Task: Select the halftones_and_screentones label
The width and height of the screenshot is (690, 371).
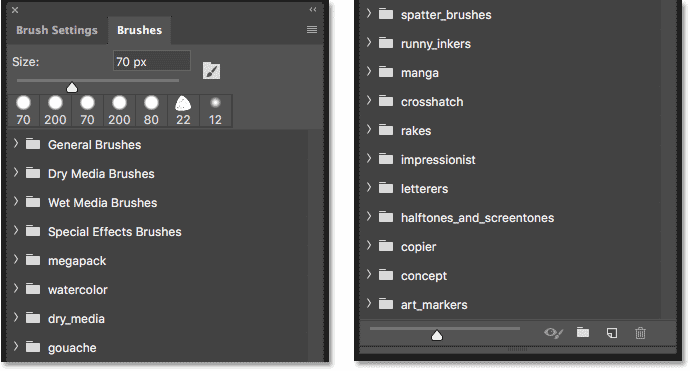Action: (477, 218)
